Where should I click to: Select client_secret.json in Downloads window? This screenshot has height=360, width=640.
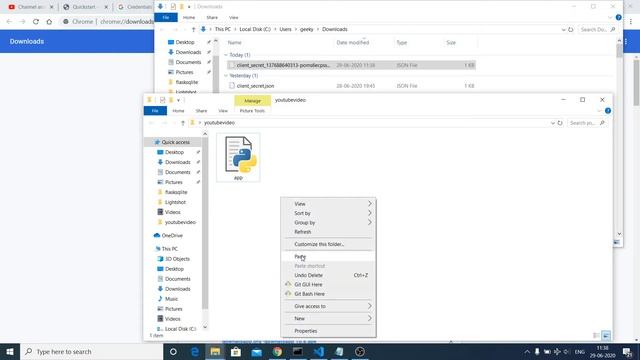click(x=256, y=86)
